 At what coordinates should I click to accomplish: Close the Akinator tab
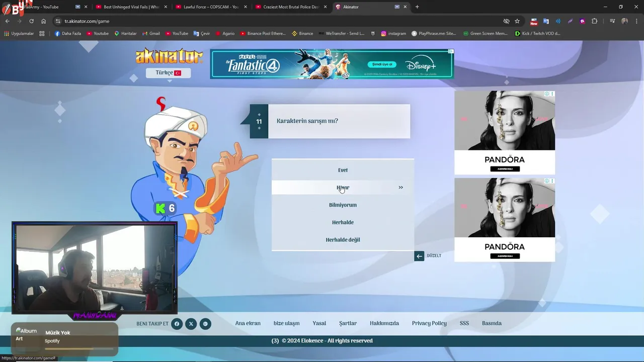click(x=406, y=7)
